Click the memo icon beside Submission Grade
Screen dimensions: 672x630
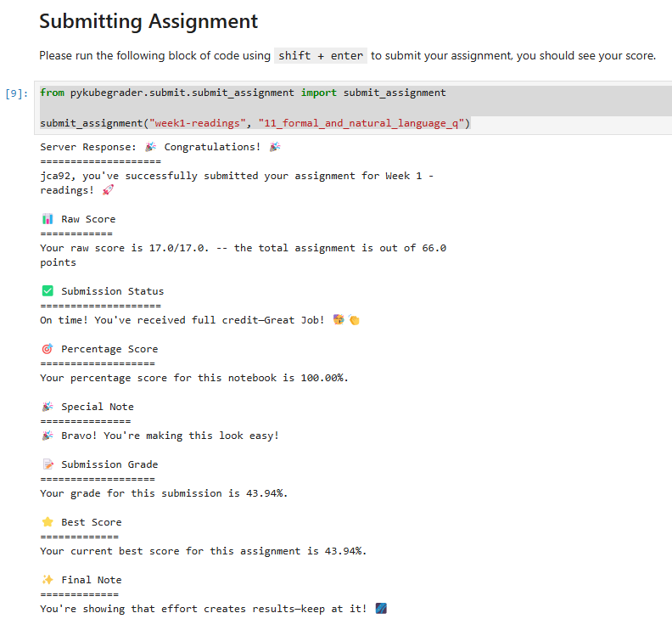tap(48, 464)
